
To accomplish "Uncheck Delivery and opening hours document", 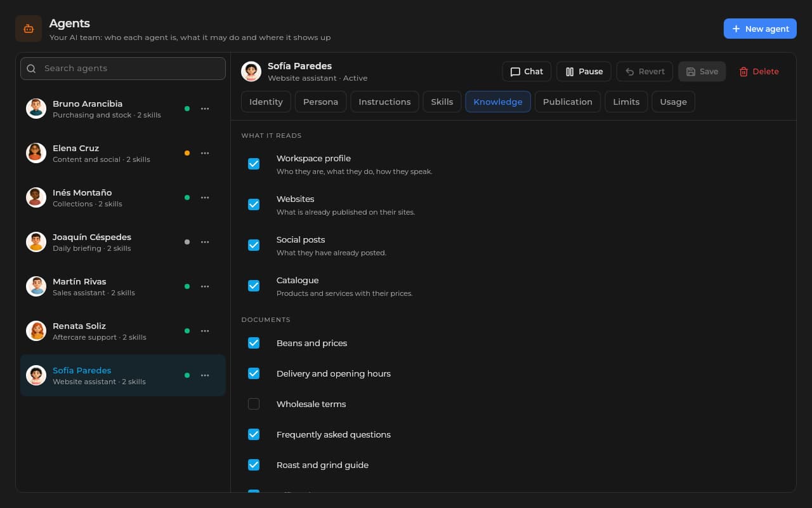I will (x=254, y=373).
